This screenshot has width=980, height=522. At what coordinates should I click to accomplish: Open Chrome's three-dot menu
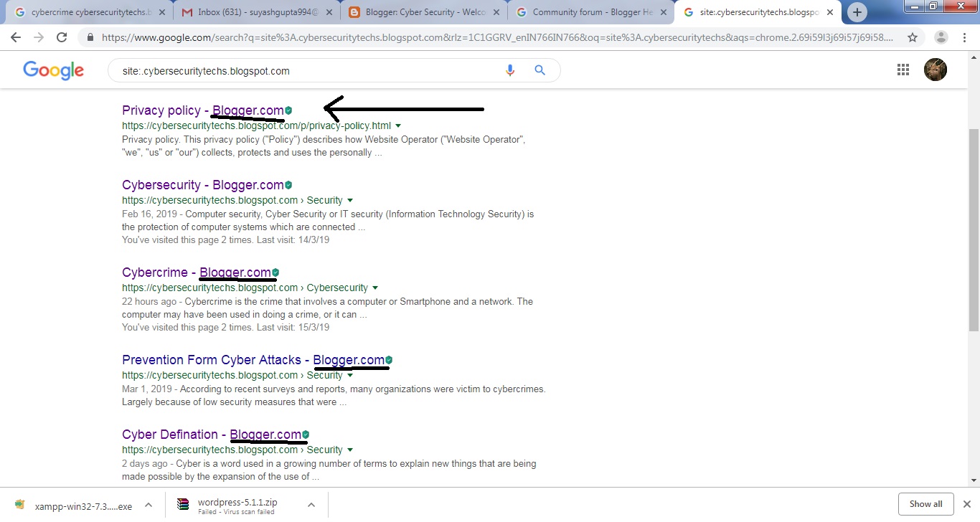click(x=965, y=37)
